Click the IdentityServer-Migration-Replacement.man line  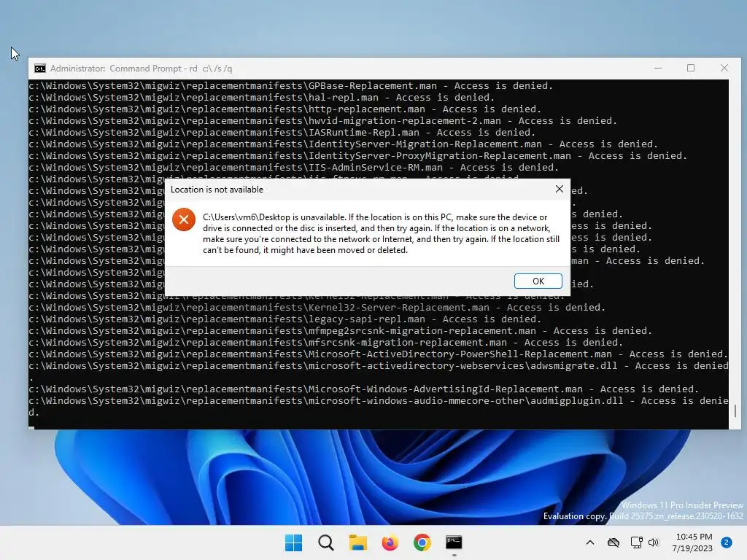(344, 144)
